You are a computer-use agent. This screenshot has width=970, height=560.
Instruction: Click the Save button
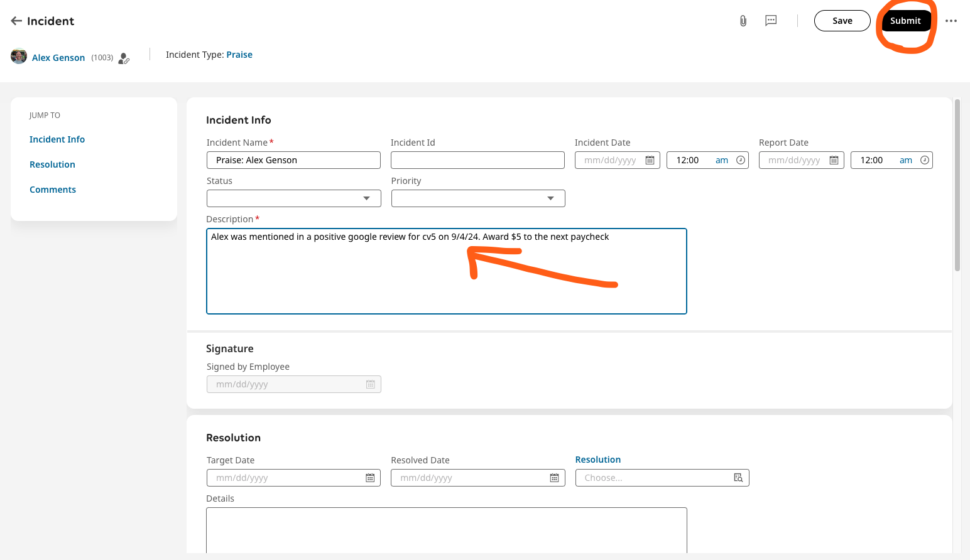[842, 21]
